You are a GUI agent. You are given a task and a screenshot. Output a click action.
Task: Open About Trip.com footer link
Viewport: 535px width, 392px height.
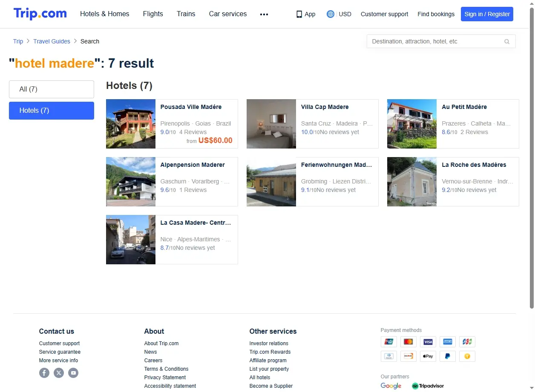[161, 343]
